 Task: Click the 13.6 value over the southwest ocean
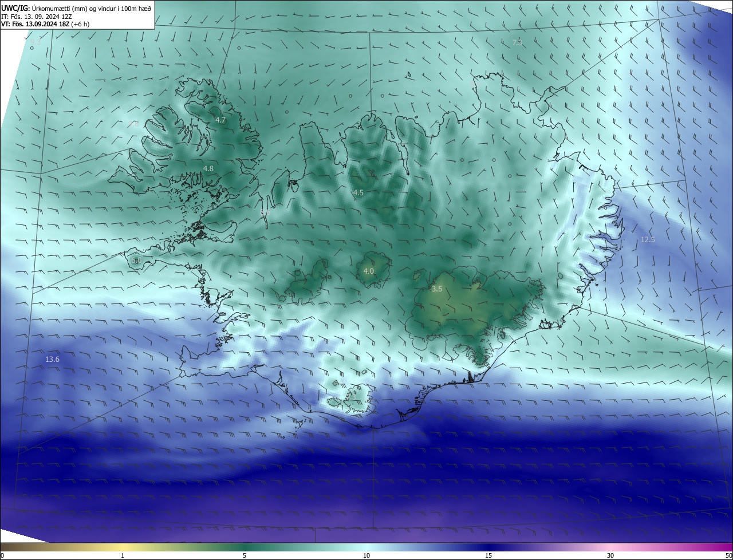pyautogui.click(x=52, y=360)
